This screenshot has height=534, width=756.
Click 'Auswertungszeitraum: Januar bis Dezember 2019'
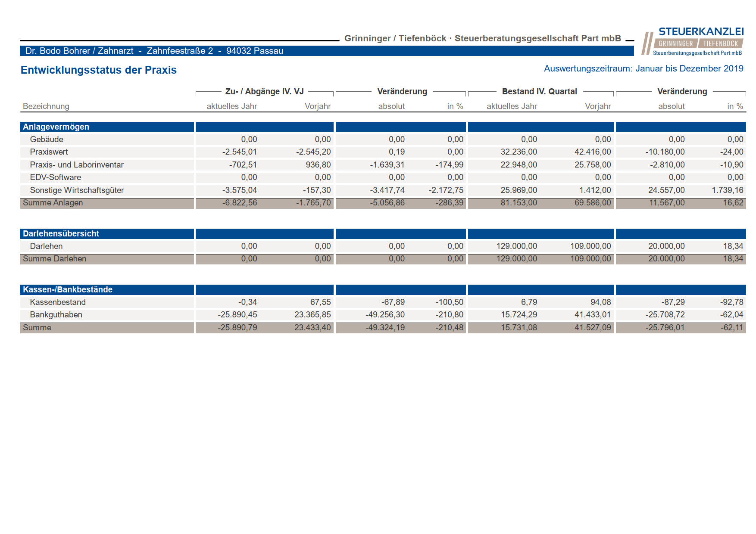point(644,68)
